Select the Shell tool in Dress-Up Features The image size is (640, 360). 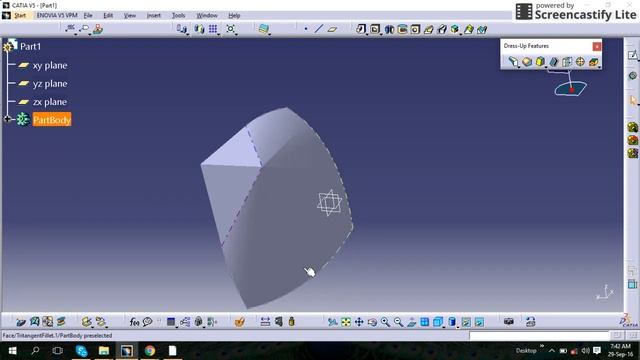[553, 62]
